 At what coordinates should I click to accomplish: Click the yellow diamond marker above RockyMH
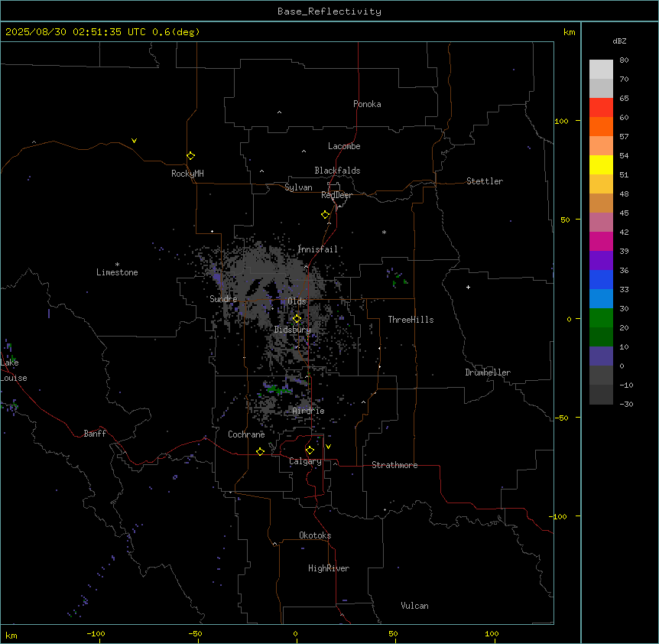[x=191, y=155]
